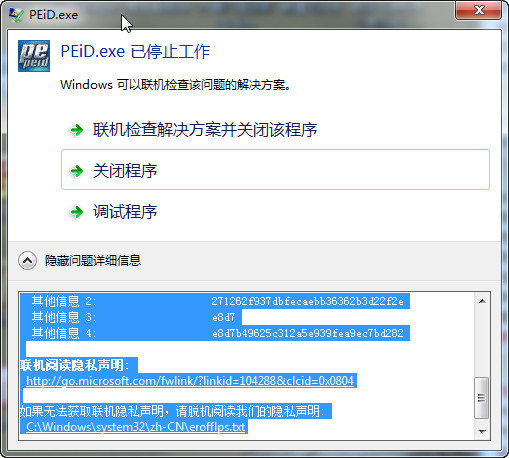
Task: Click the details scrollbar thumb
Action: tap(482, 397)
